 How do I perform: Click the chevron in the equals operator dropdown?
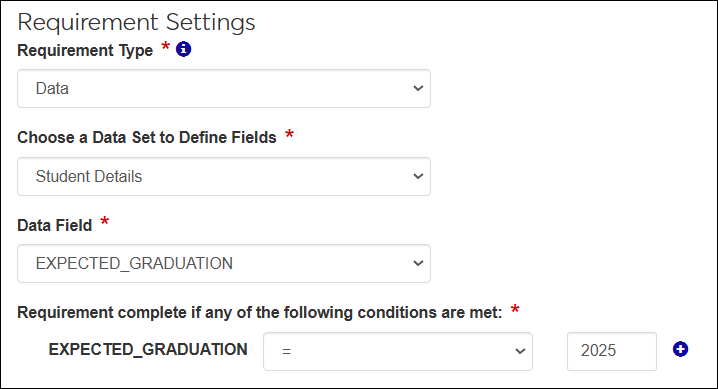point(520,351)
